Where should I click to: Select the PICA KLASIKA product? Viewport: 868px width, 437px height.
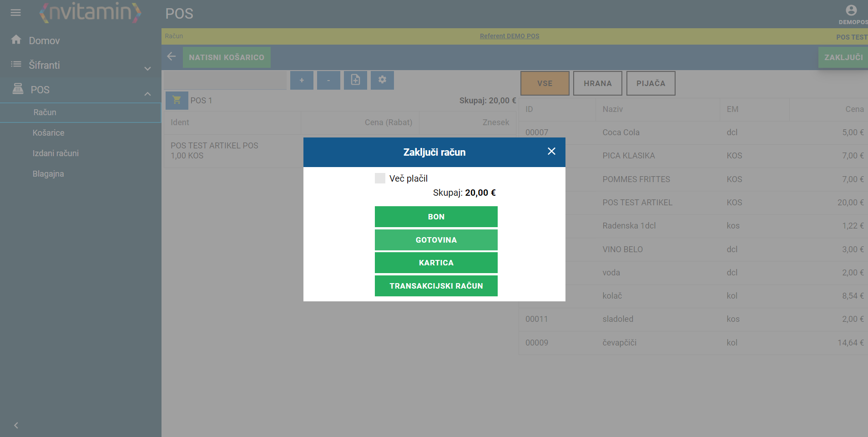pos(693,156)
